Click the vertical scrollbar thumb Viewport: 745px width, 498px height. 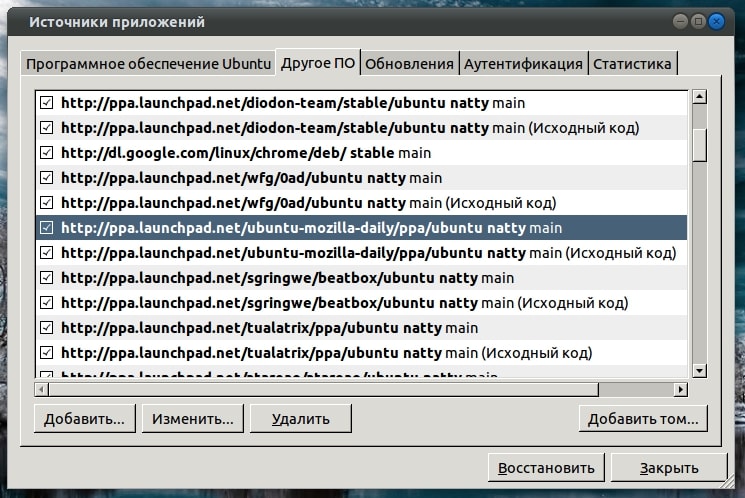pos(699,145)
